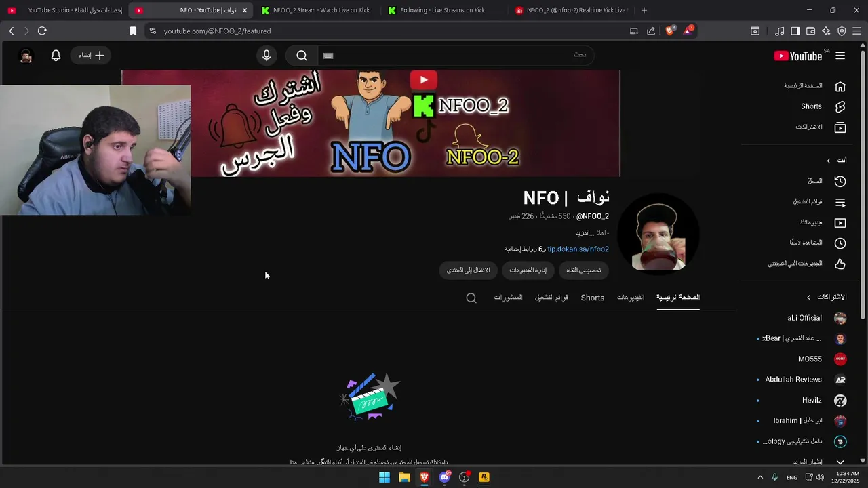Toggle the browser sidebar panel icon
Image resolution: width=868 pixels, height=488 pixels.
(x=795, y=30)
